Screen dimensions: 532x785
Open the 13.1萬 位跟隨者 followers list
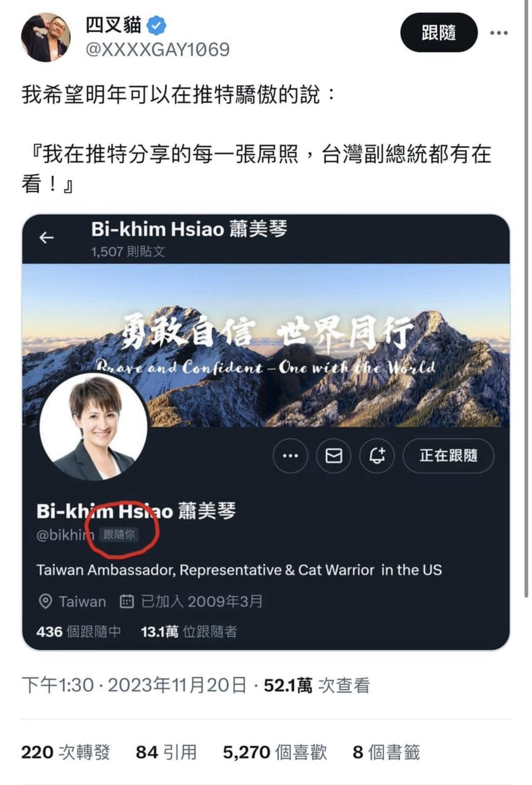pyautogui.click(x=189, y=632)
